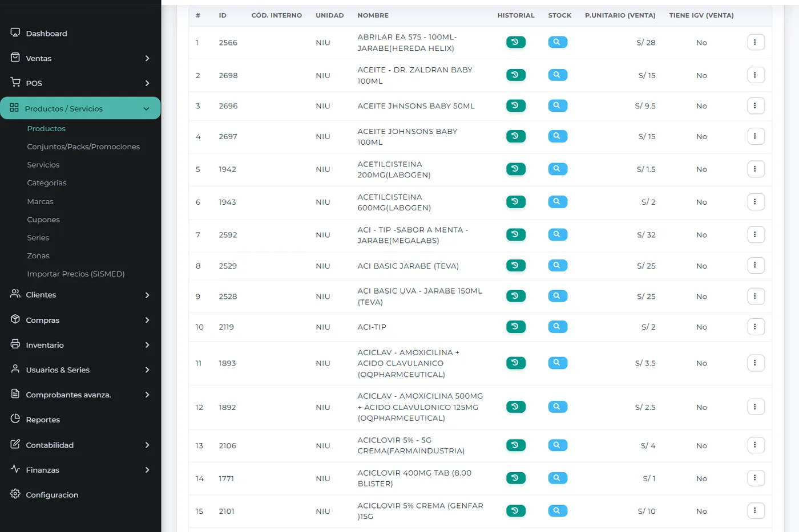This screenshot has width=799, height=532.
Task: Go to Servicios submenu item
Action: pos(43,165)
